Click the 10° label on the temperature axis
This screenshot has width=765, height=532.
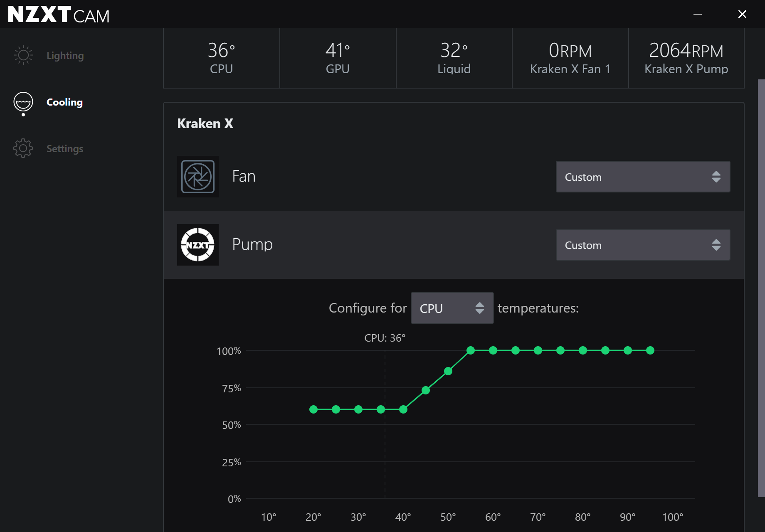269,517
